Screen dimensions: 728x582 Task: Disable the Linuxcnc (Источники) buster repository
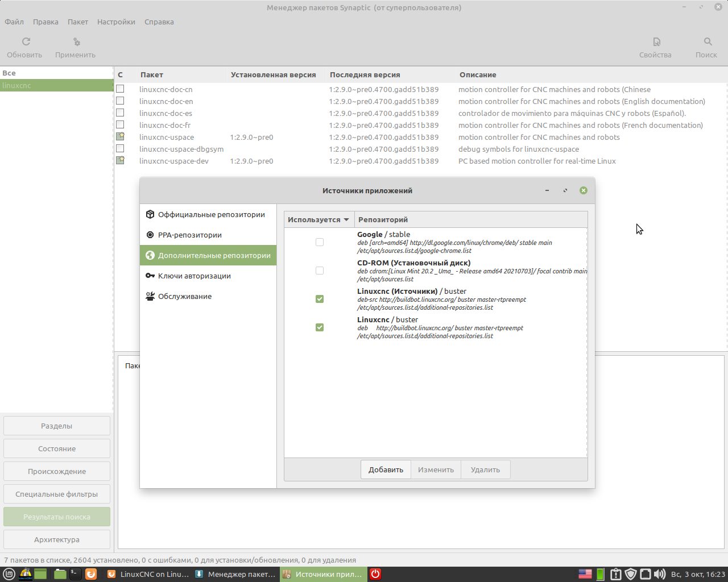320,299
